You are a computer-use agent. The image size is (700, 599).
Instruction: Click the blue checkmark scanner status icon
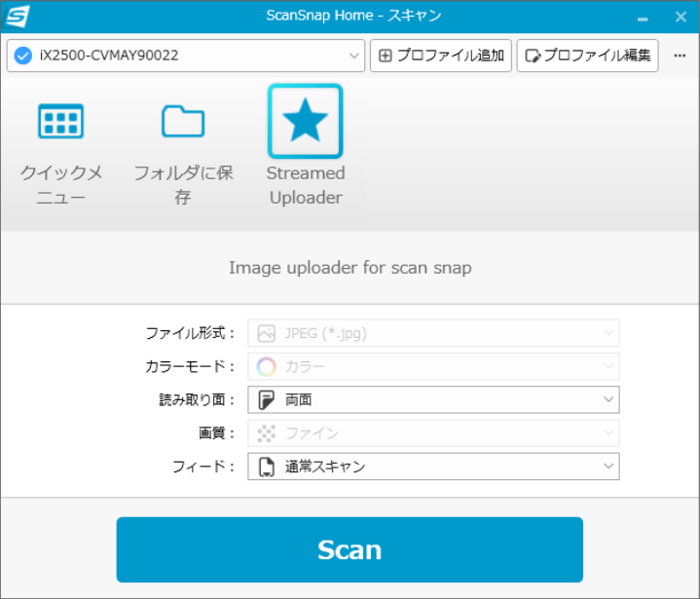point(24,56)
